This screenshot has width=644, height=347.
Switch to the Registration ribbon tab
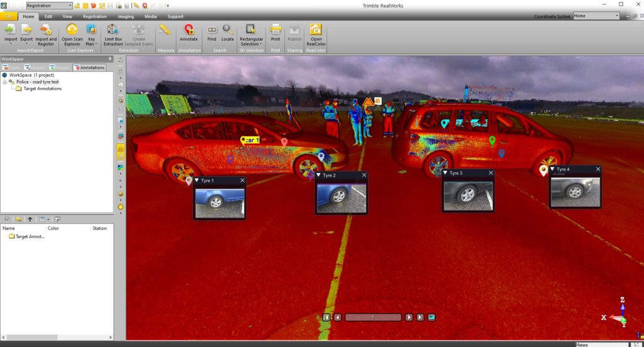click(94, 16)
